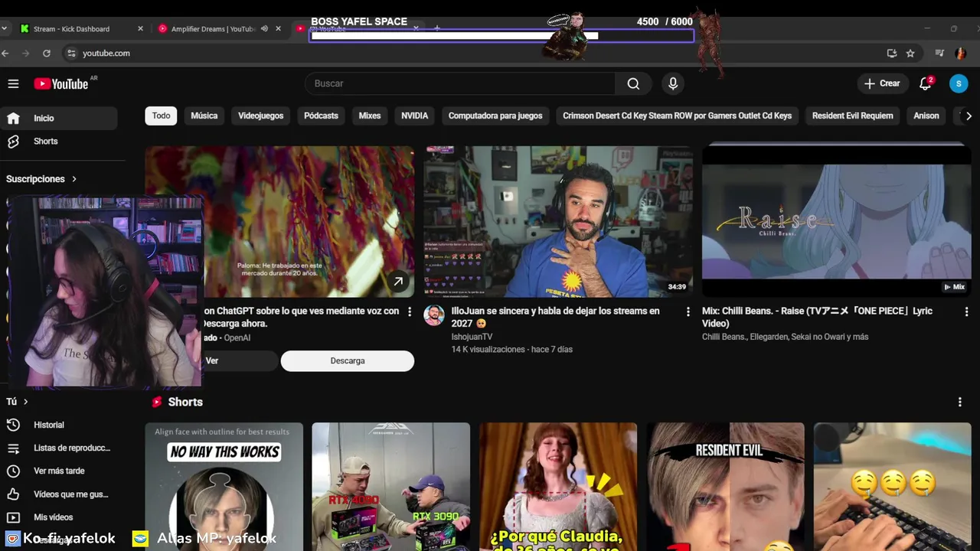Select the Videojuegos filter chip
Viewport: 980px width, 551px height.
click(261, 116)
